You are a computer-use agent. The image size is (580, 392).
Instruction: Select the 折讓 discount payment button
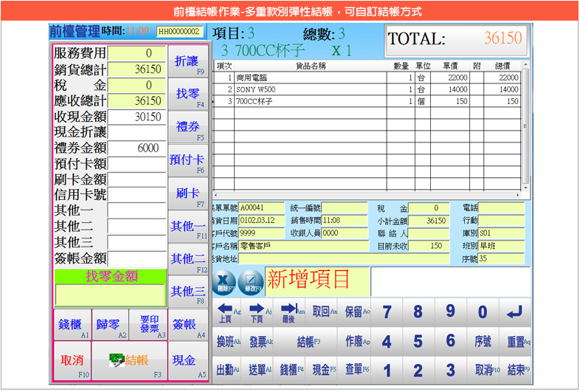(187, 62)
